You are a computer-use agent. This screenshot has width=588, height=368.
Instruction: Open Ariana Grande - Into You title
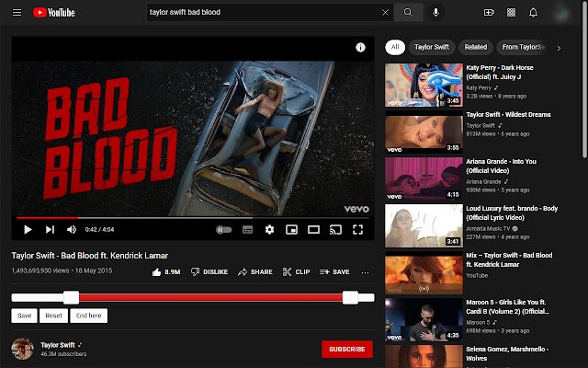point(501,166)
